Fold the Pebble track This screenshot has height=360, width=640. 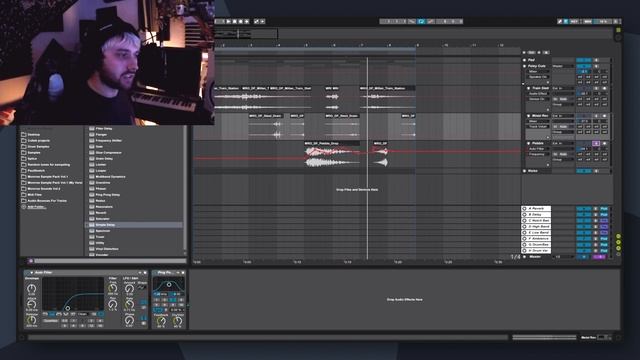pos(529,144)
